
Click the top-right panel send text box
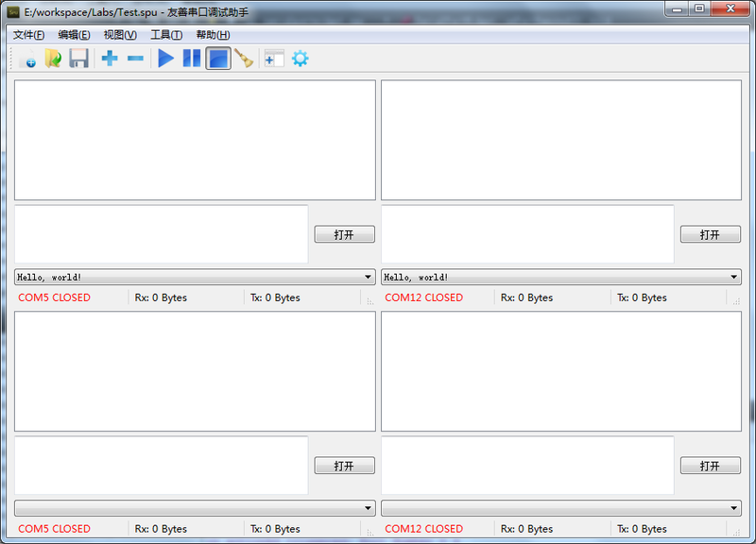click(x=527, y=234)
